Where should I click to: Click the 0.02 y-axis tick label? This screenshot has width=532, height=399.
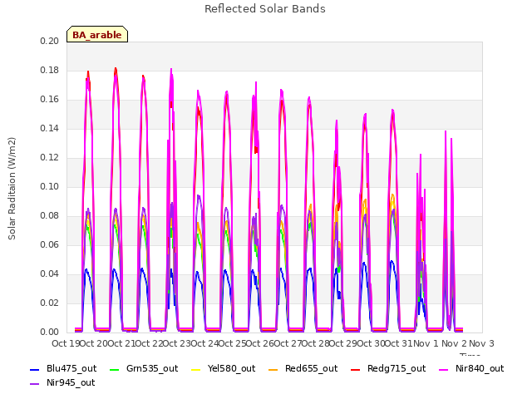click(49, 303)
